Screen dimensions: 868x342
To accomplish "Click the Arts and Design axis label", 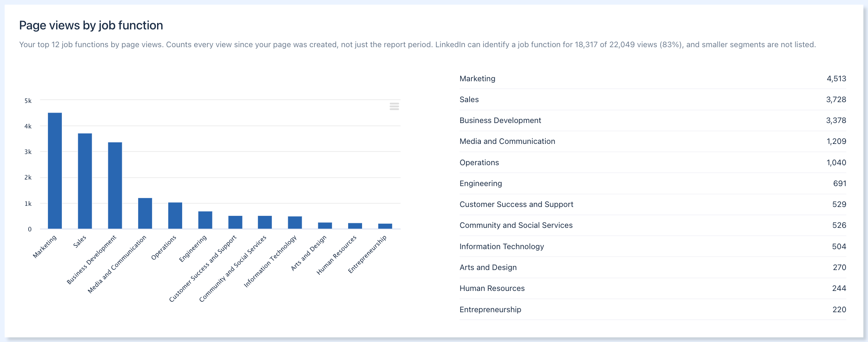I will (309, 253).
